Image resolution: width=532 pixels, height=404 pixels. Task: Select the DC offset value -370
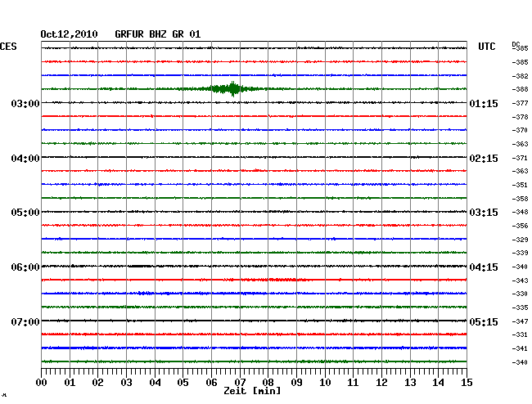tap(520, 130)
